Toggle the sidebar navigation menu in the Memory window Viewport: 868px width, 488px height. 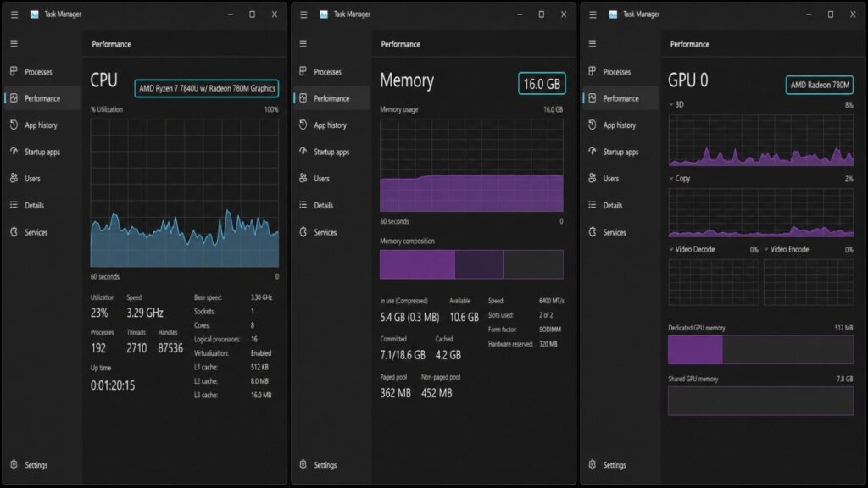[x=303, y=44]
